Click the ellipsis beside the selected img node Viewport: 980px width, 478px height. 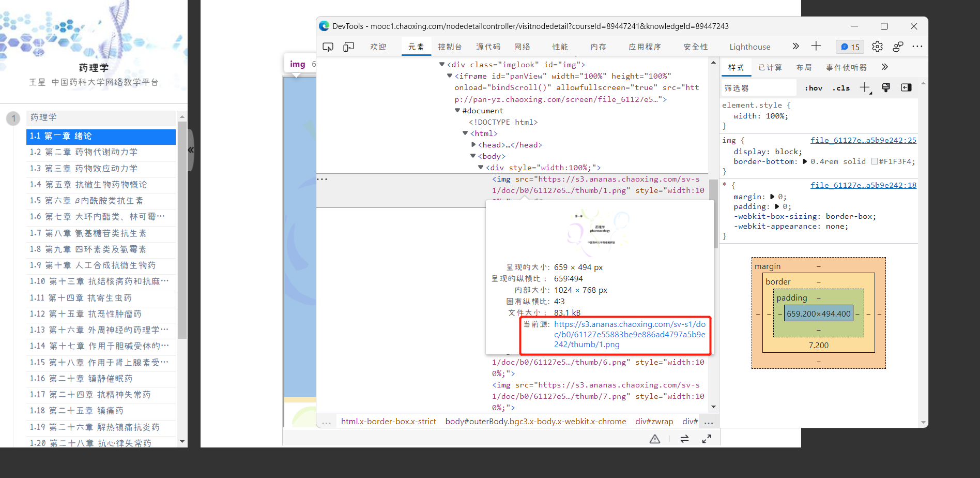click(x=322, y=179)
